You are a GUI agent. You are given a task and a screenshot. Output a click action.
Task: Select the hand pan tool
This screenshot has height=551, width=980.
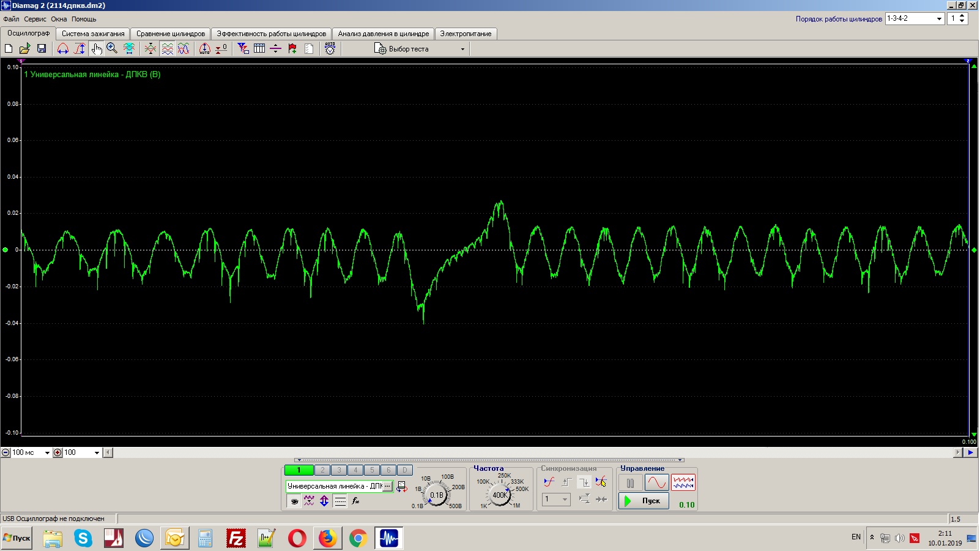(x=97, y=48)
